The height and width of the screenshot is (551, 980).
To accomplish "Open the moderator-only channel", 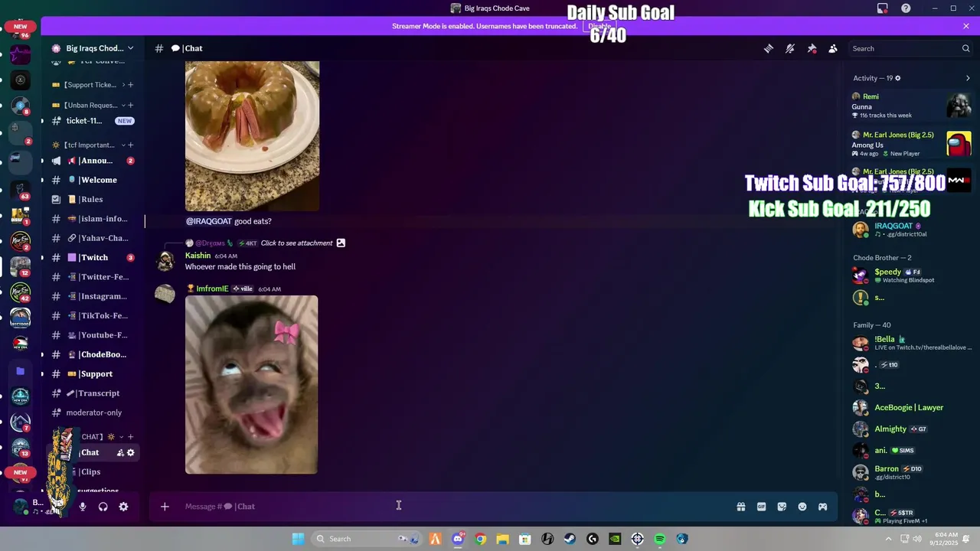I will (93, 412).
